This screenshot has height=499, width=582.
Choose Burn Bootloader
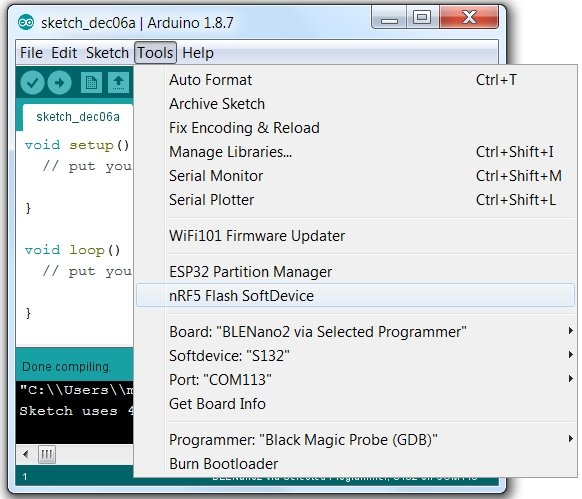point(355,464)
